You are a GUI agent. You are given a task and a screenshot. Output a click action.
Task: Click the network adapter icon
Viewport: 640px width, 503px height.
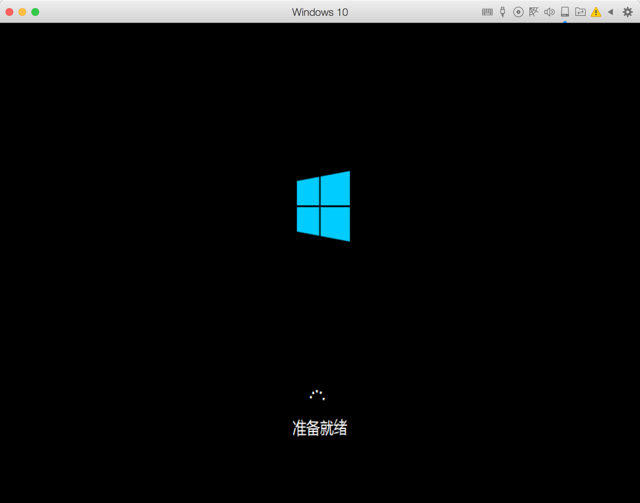tap(533, 12)
